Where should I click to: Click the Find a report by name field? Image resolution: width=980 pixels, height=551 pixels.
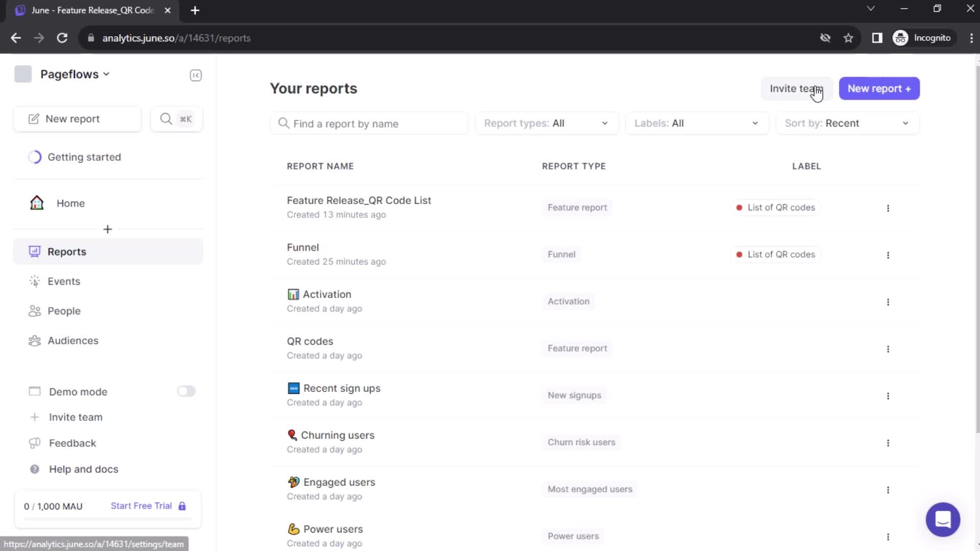369,123
